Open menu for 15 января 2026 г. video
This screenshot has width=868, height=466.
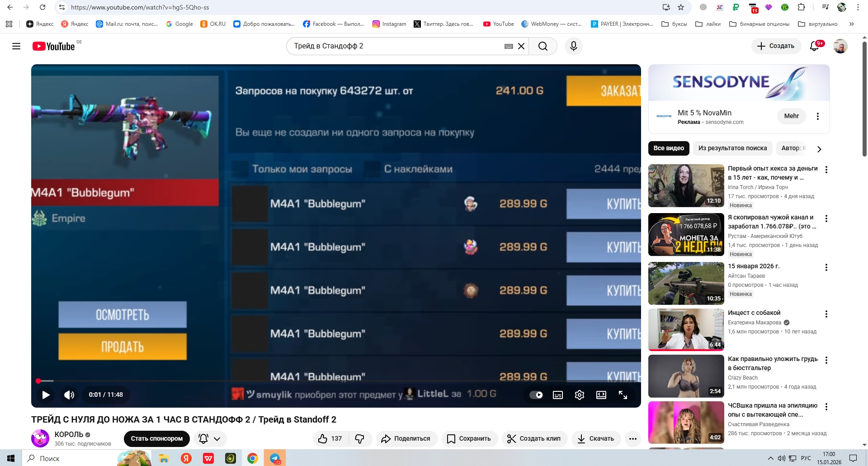[826, 267]
